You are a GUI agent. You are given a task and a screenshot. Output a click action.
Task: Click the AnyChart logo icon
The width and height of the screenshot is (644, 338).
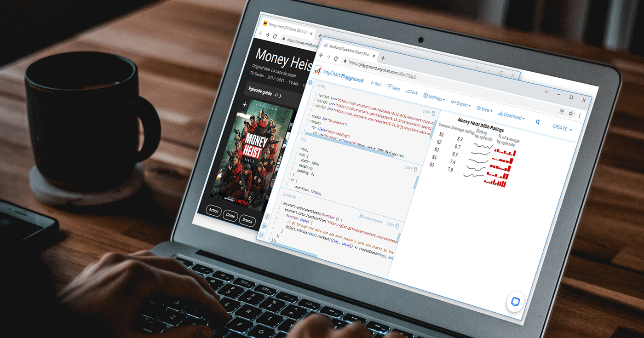(x=317, y=70)
